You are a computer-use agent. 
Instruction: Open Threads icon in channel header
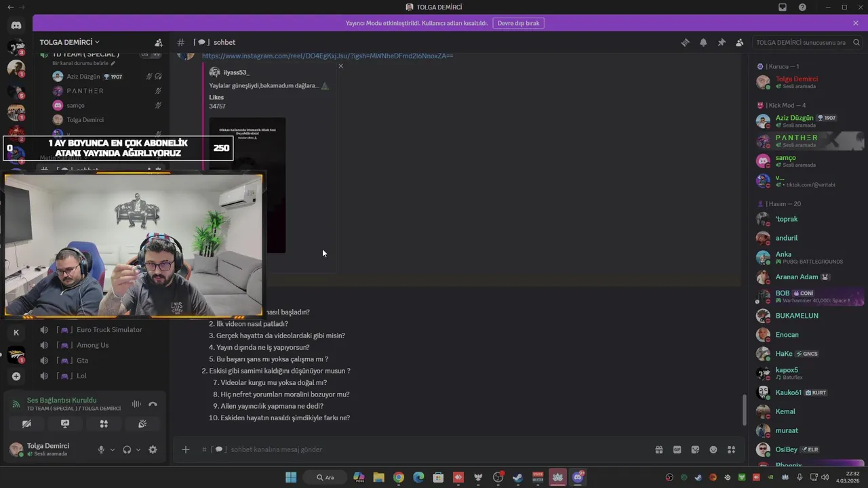click(685, 42)
